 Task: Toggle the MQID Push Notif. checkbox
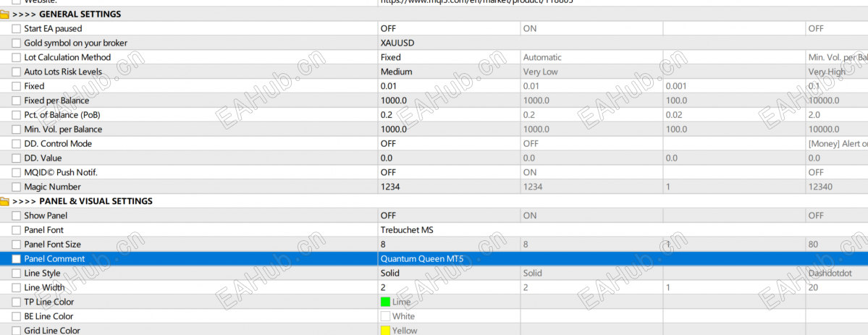(x=16, y=173)
